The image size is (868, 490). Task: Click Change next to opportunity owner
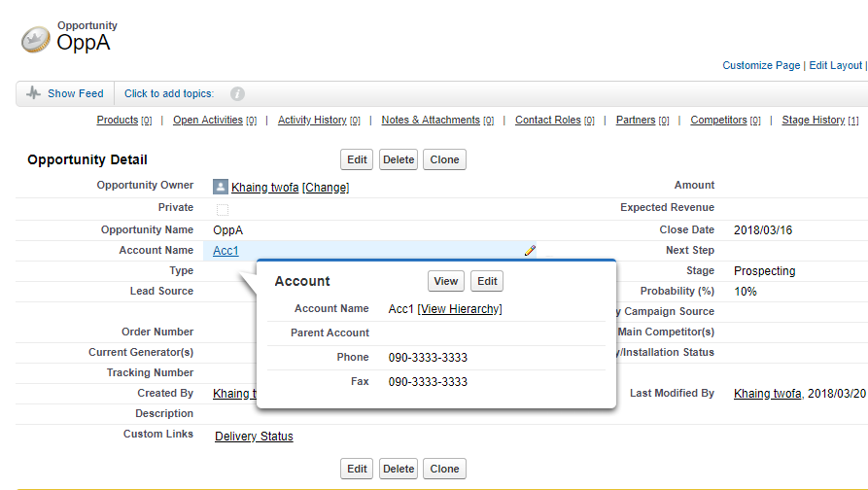coord(326,188)
